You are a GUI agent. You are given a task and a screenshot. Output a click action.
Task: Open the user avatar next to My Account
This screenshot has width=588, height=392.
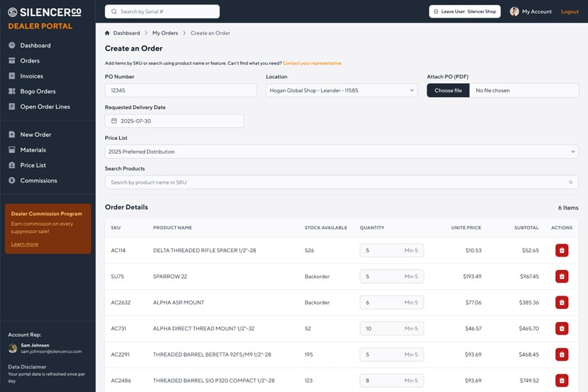pos(514,12)
